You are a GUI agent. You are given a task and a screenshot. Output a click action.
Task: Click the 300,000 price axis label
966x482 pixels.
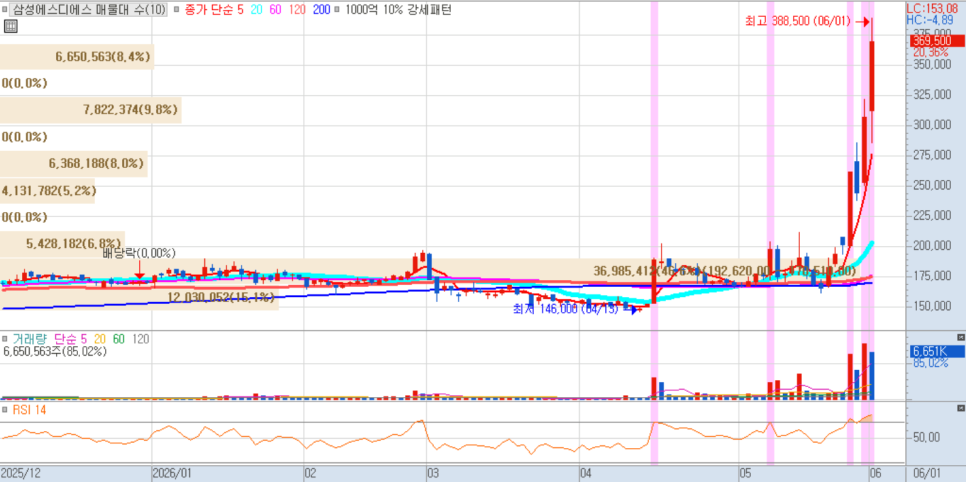coord(935,125)
